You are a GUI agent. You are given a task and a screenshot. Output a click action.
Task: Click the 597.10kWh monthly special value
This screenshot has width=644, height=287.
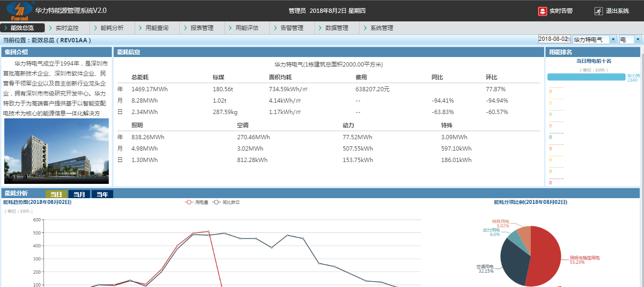click(x=456, y=148)
